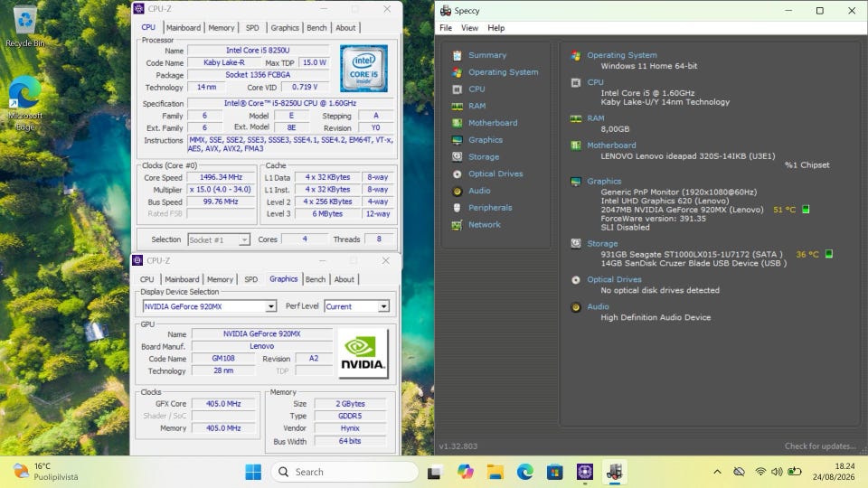Click the Motherboard sidebar icon in Speccy

[457, 123]
